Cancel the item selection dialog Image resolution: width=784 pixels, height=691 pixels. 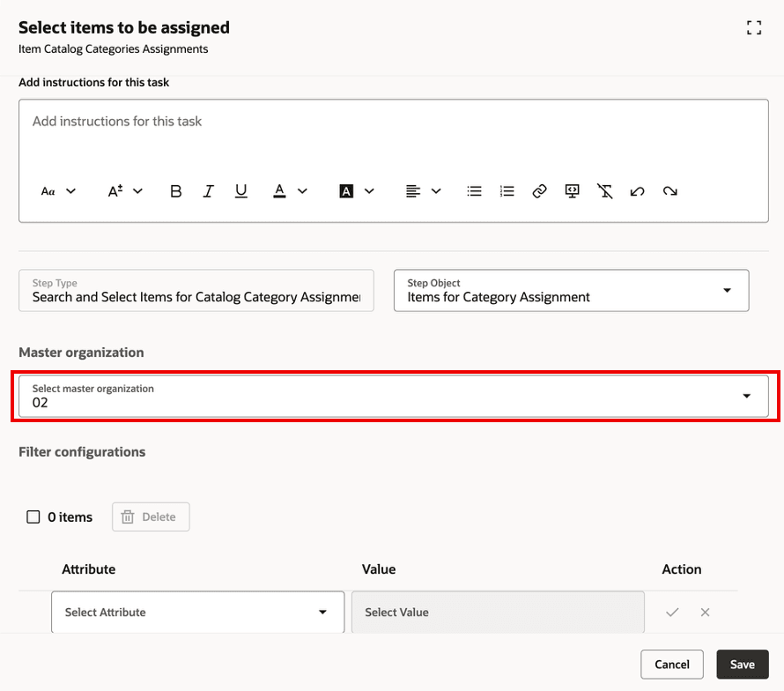coord(672,664)
